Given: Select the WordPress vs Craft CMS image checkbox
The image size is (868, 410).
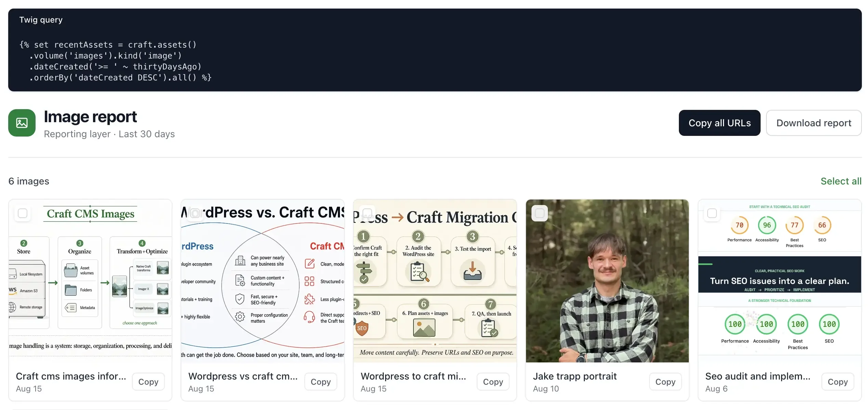Looking at the screenshot, I should (x=195, y=213).
